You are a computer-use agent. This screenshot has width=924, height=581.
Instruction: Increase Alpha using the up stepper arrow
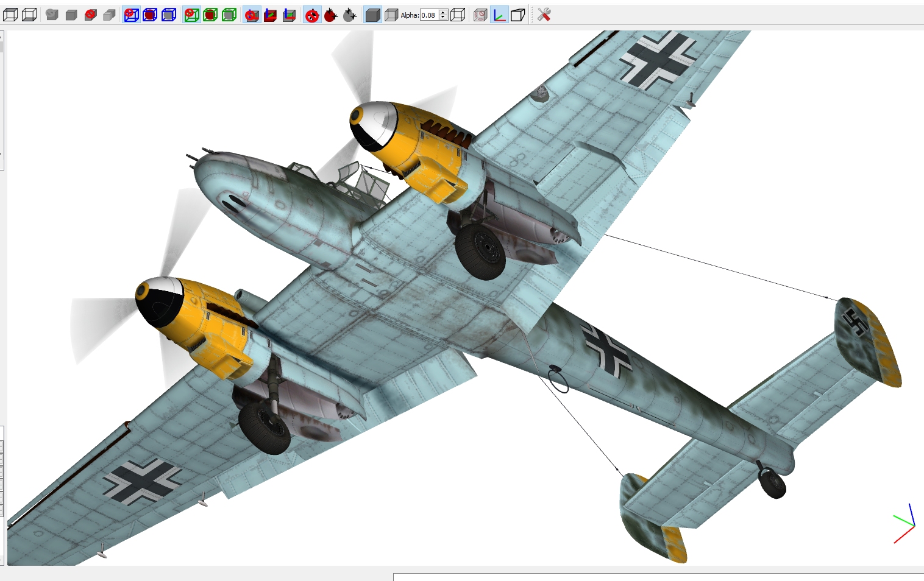click(444, 12)
